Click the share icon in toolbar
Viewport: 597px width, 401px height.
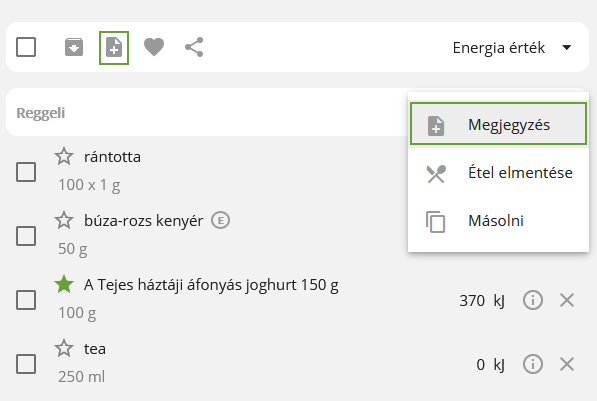click(x=194, y=47)
